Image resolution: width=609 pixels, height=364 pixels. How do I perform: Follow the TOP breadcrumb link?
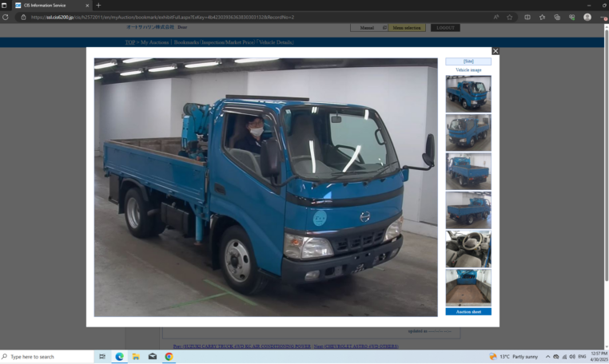click(x=130, y=42)
